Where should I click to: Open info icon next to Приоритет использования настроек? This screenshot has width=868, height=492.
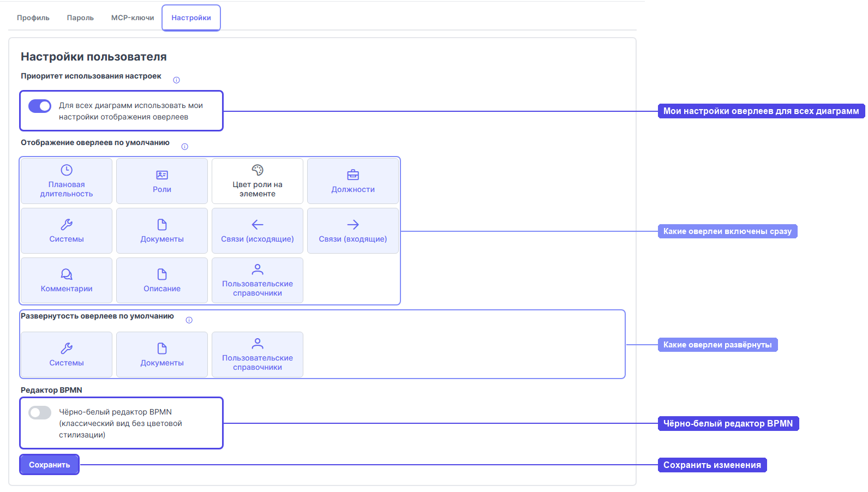click(x=176, y=80)
